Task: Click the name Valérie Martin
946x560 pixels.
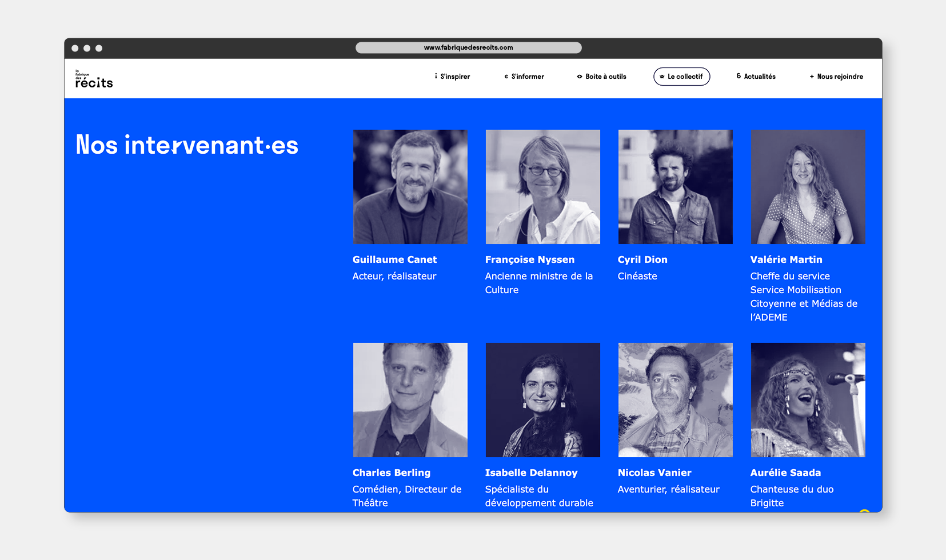Action: [x=786, y=259]
